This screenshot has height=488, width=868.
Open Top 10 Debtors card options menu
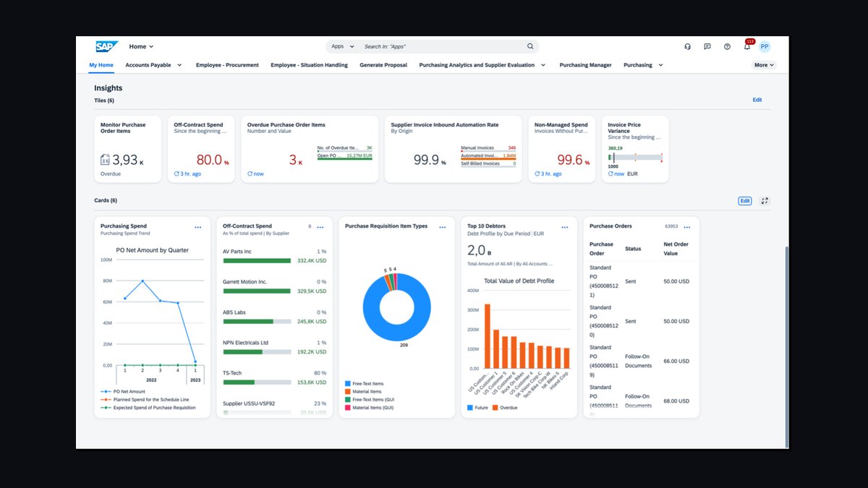click(565, 227)
